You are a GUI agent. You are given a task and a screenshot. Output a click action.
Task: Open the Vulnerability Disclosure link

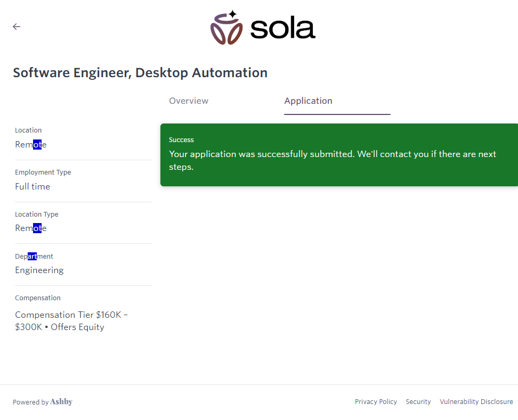[476, 402]
